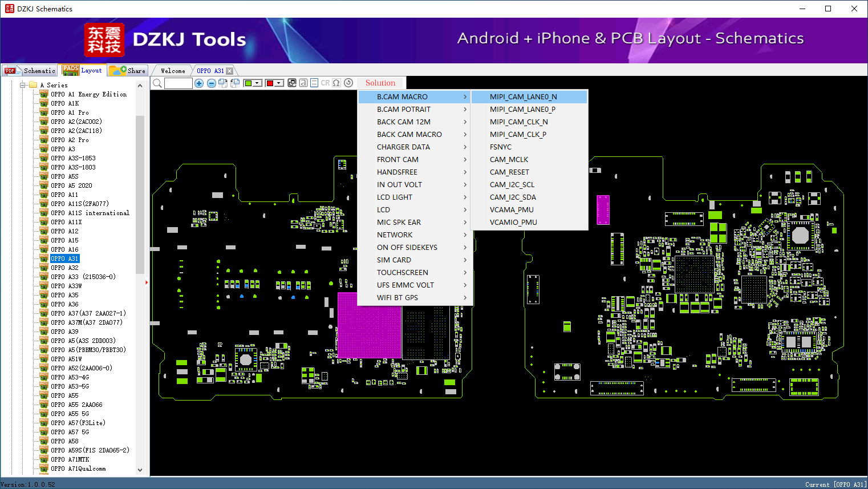Image resolution: width=868 pixels, height=489 pixels.
Task: Expand the WIFI BT GPS submenu arrow
Action: click(x=465, y=298)
